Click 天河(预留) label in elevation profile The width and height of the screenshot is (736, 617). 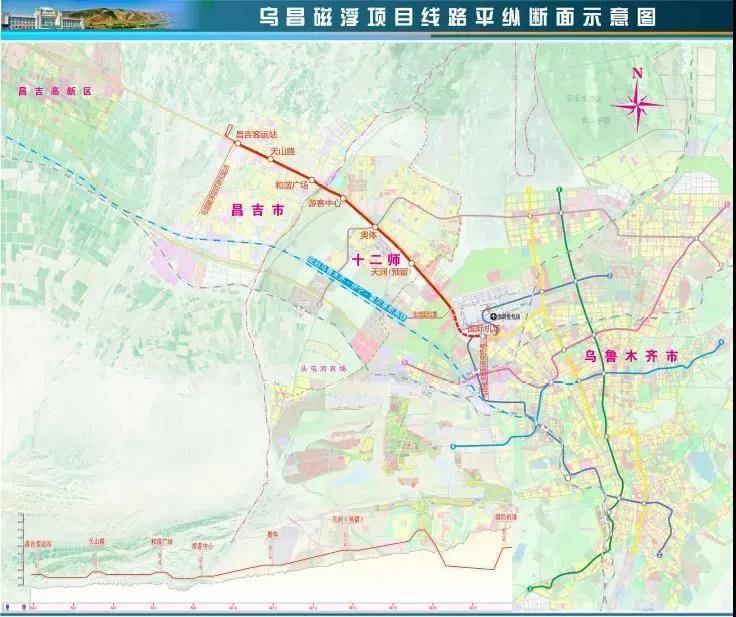pyautogui.click(x=348, y=519)
